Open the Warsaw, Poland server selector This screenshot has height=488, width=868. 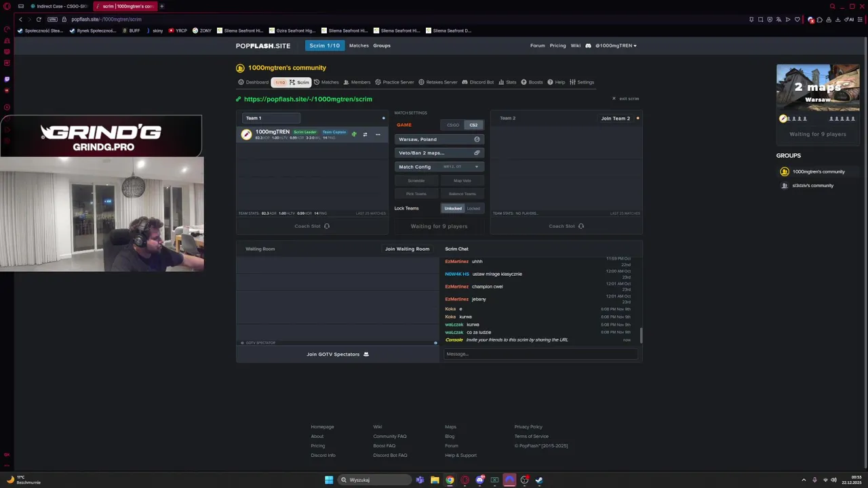click(x=439, y=139)
